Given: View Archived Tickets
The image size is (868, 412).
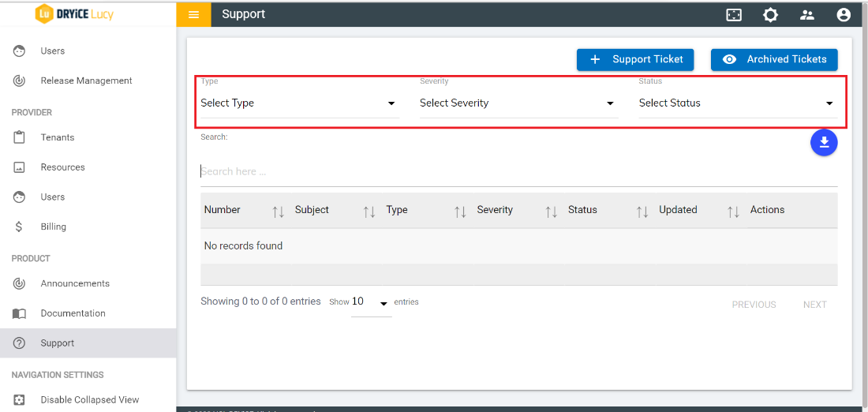Looking at the screenshot, I should click(x=774, y=59).
